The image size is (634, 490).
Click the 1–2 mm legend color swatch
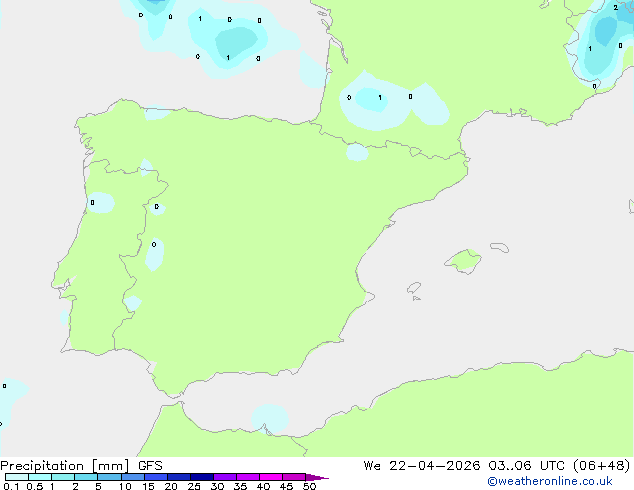pos(63,477)
